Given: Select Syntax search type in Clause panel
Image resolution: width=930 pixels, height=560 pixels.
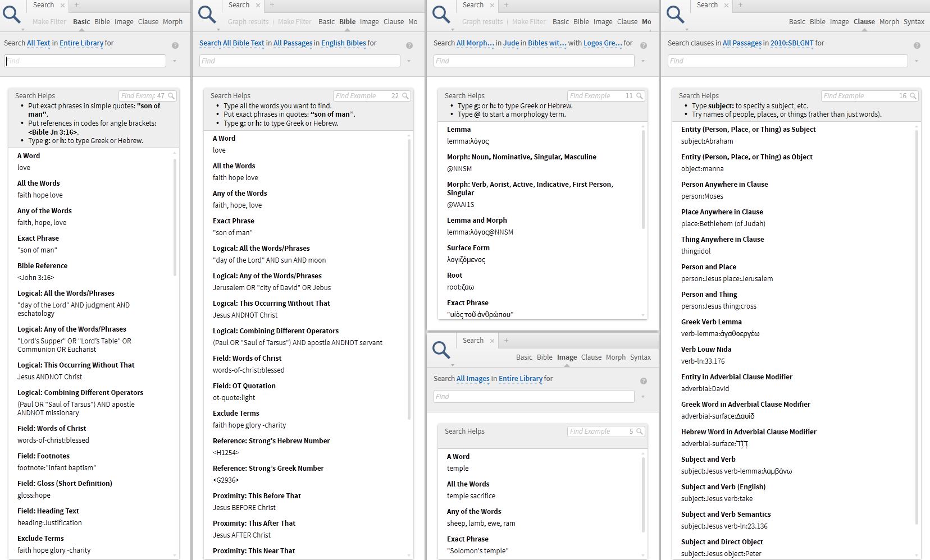Looking at the screenshot, I should pyautogui.click(x=914, y=22).
